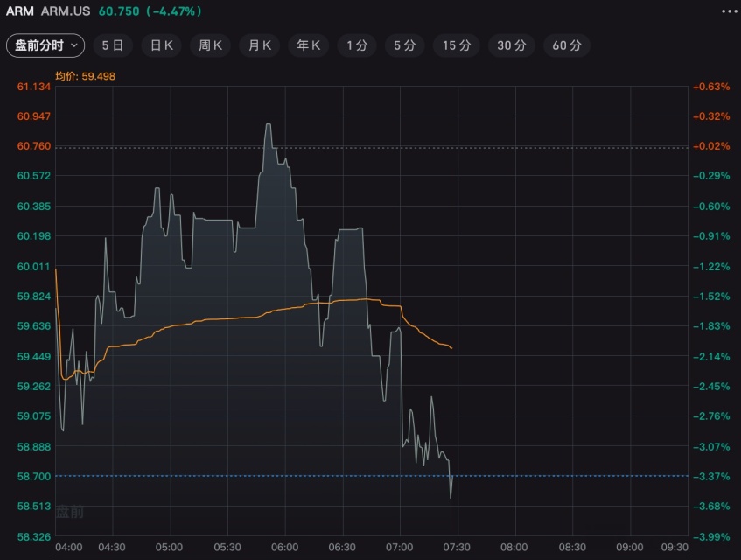
Task: Click the 均价 59.498 average price label
Action: point(86,76)
